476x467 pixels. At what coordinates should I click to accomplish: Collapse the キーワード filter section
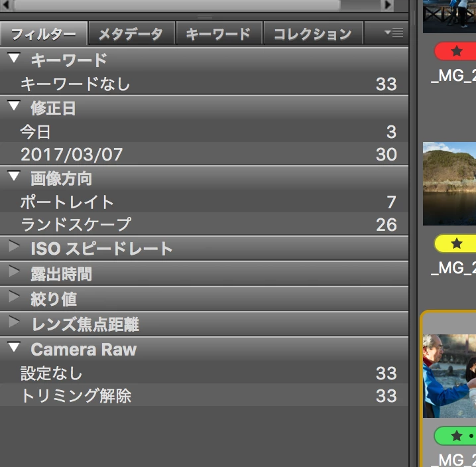(14, 58)
